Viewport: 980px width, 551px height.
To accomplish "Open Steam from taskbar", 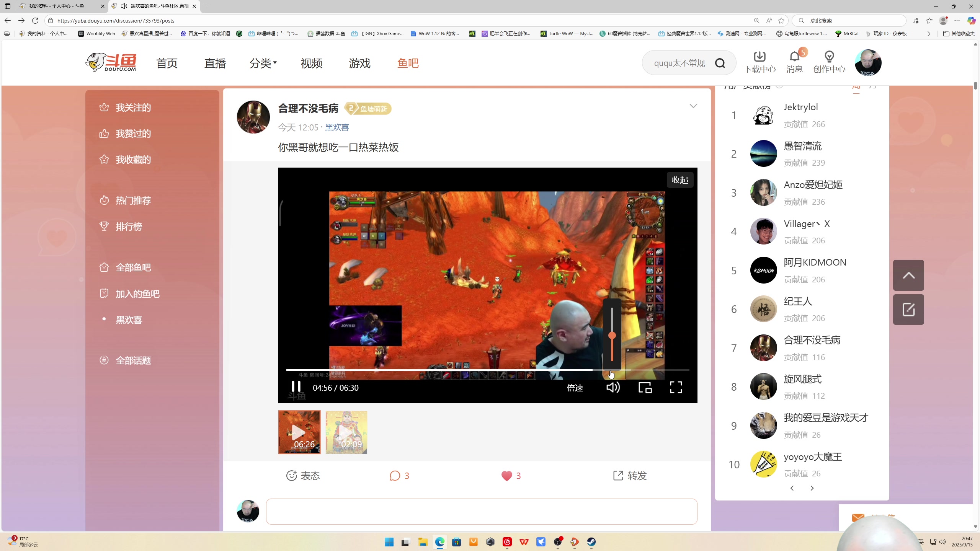I will 591,542.
